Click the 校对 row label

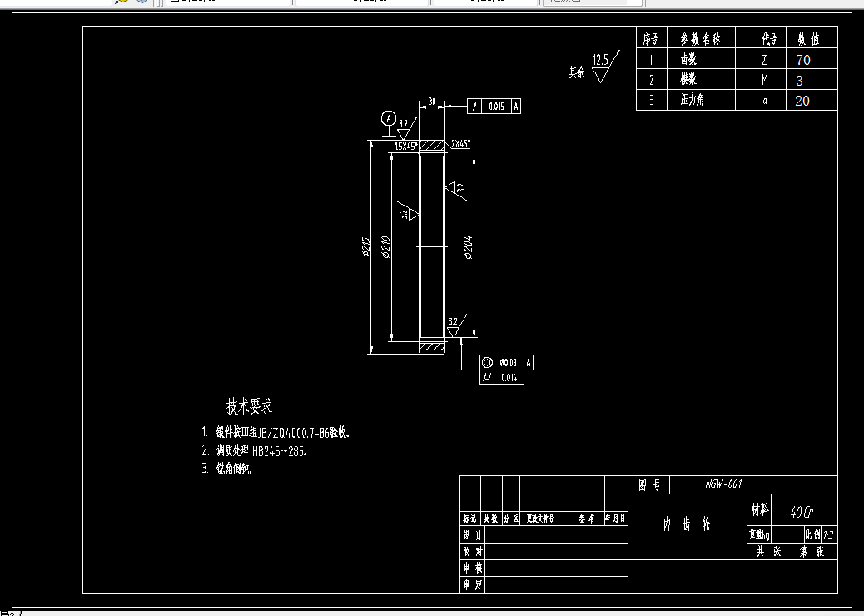[x=472, y=552]
